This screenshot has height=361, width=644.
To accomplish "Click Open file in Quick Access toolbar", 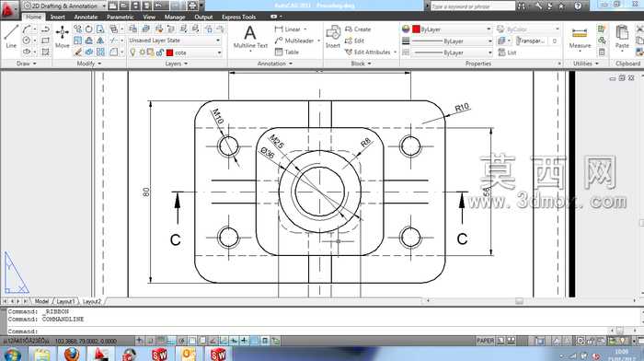I will pyautogui.click(x=124, y=6).
